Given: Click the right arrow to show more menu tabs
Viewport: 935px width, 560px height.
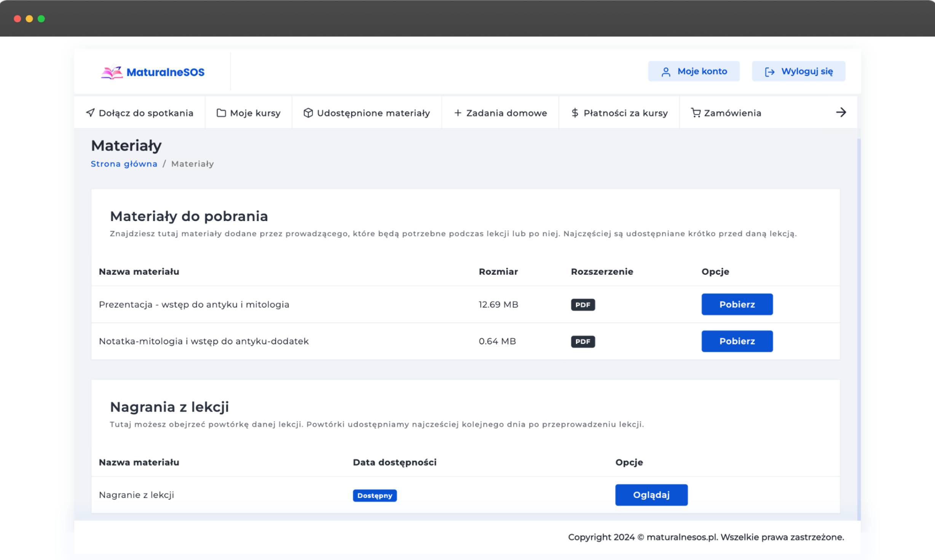Looking at the screenshot, I should tap(841, 112).
